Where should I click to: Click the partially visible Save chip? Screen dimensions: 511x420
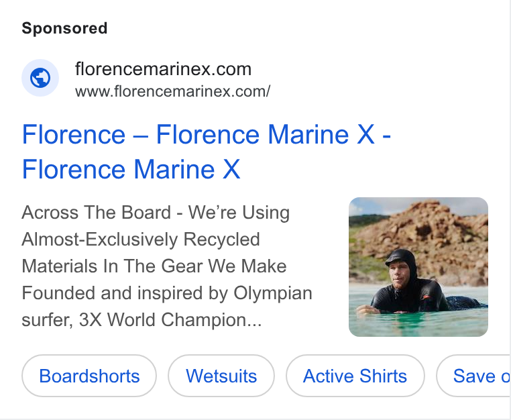point(474,376)
